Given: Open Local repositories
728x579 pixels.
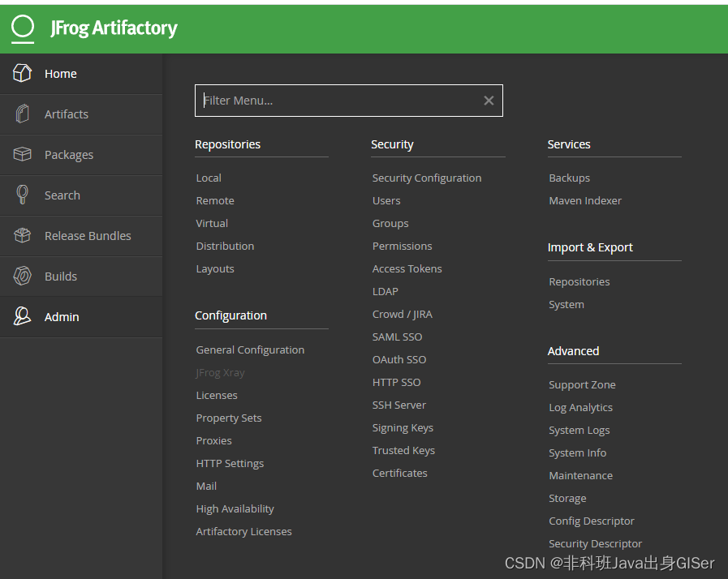Looking at the screenshot, I should tap(209, 178).
